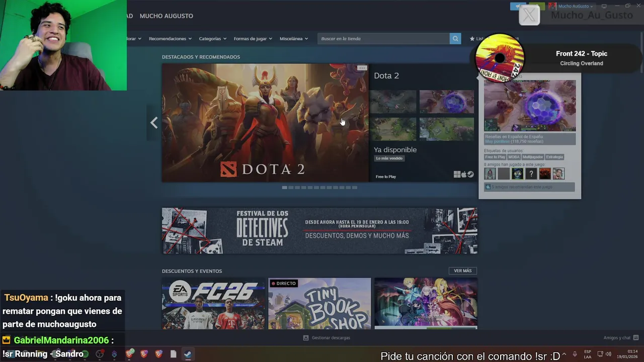Click the Lo más vendido tag
The image size is (644, 362).
(389, 158)
